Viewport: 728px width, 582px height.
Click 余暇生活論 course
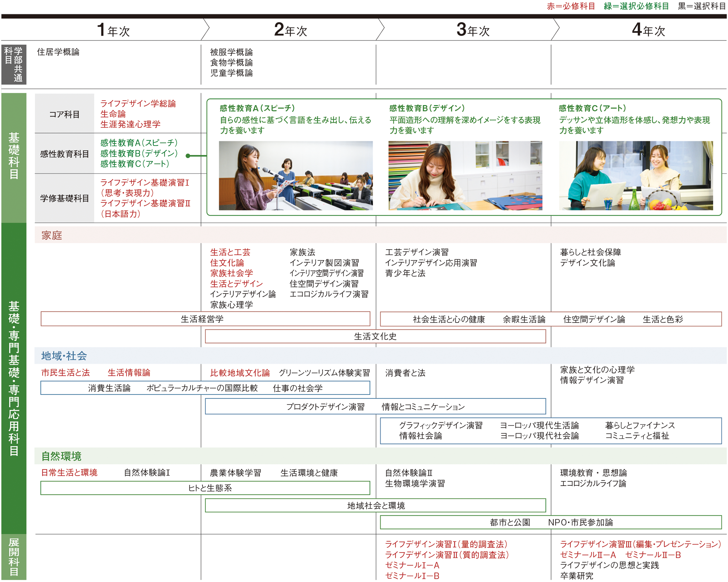524,319
